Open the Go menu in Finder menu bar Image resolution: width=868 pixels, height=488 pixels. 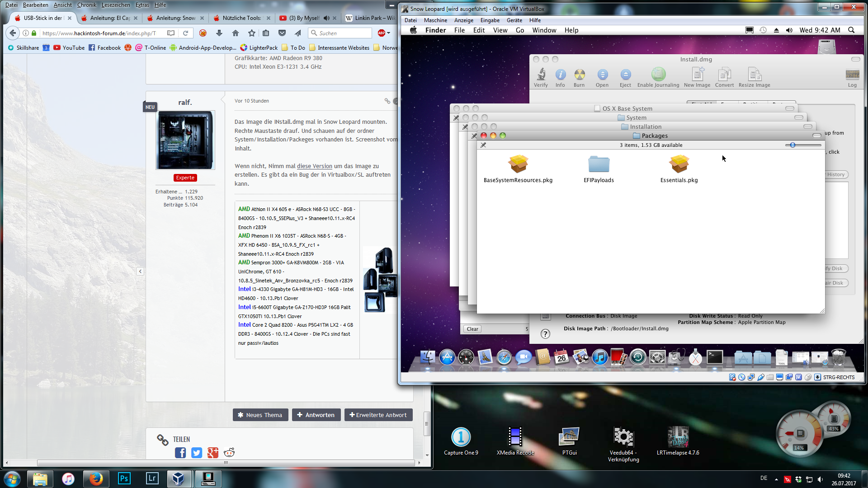pos(520,30)
